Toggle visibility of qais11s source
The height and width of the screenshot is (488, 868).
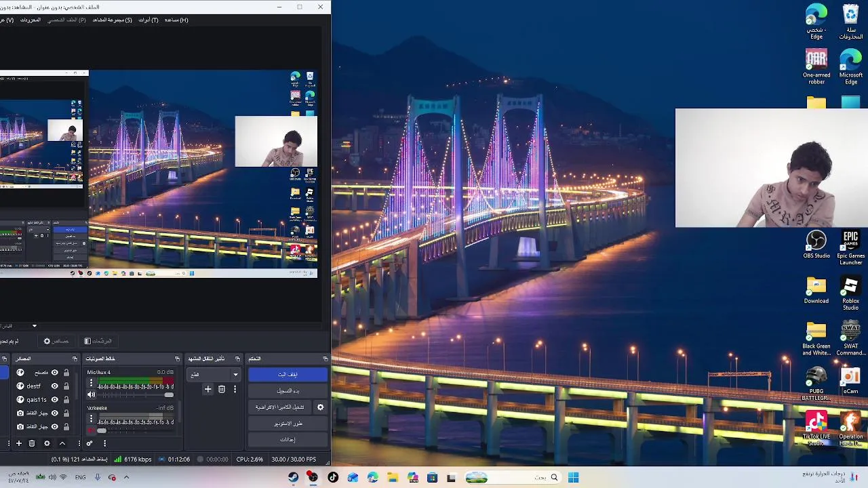click(x=55, y=399)
